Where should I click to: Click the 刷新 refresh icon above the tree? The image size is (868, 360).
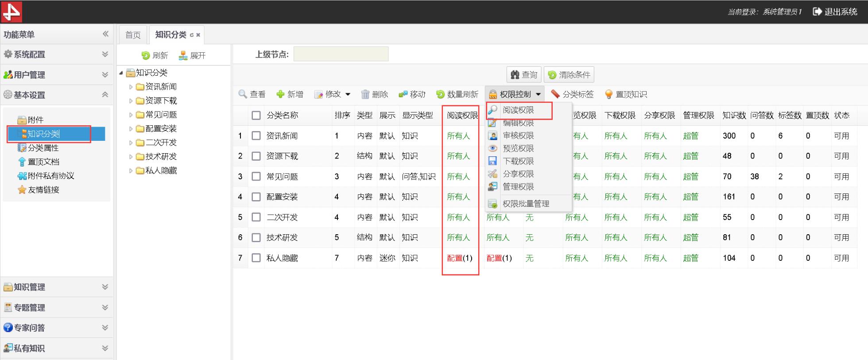tap(145, 55)
